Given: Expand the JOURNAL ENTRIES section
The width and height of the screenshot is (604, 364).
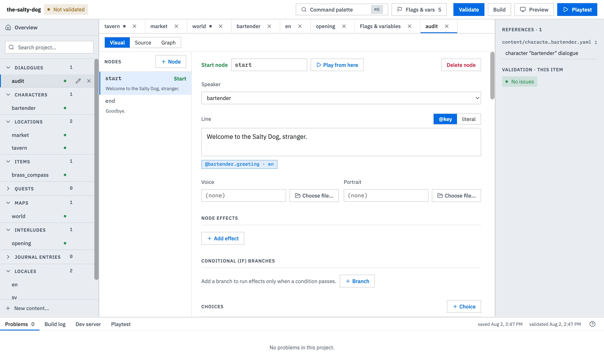Looking at the screenshot, I should 8,257.
